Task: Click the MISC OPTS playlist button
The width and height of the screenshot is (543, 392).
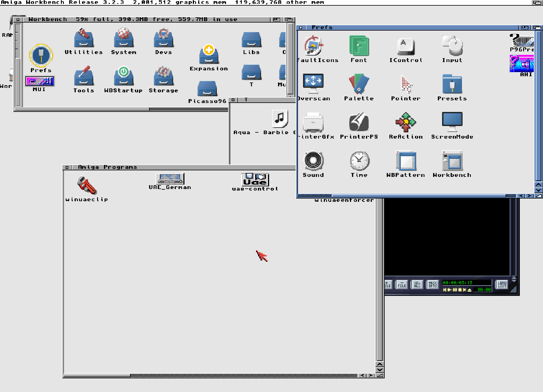Action: coord(432,285)
